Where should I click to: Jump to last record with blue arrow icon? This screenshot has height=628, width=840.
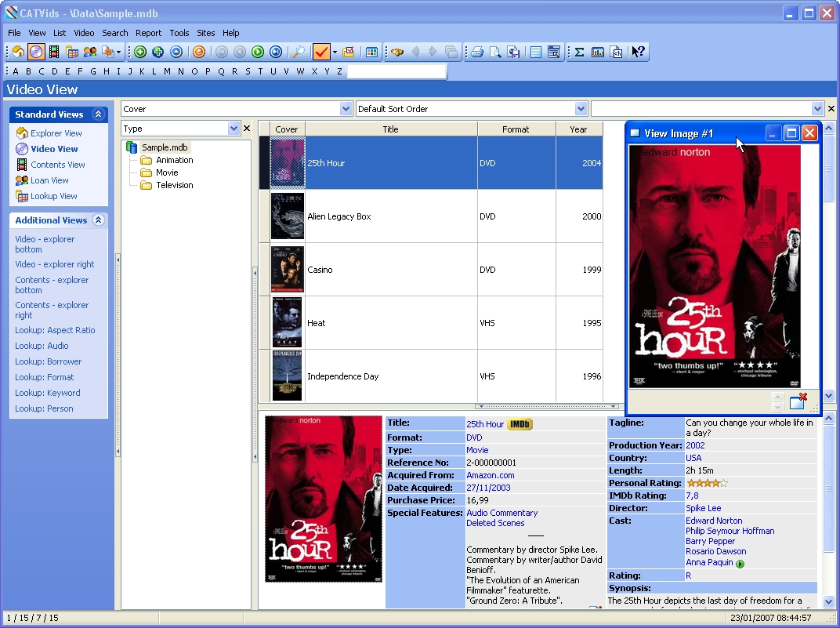[275, 52]
